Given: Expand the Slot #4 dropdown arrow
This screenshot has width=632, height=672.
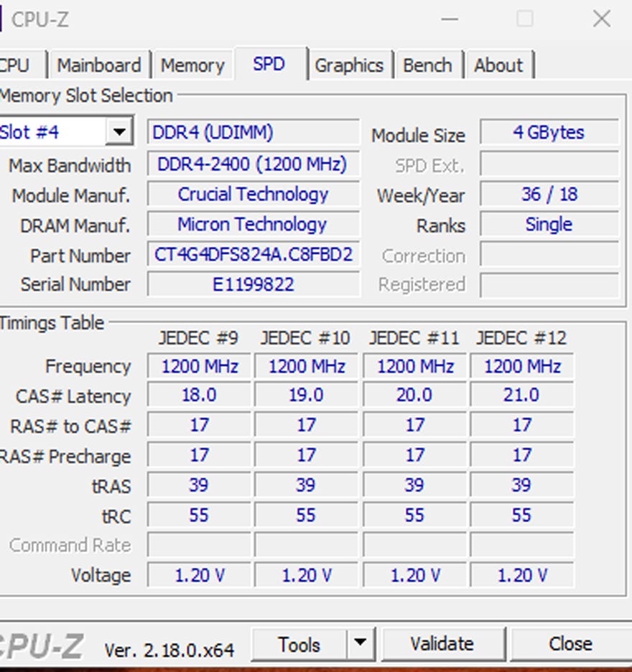Looking at the screenshot, I should 118,131.
